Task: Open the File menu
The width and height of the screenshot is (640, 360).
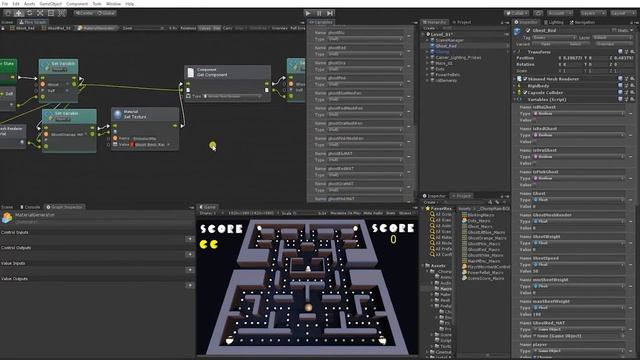Action: (x=5, y=4)
